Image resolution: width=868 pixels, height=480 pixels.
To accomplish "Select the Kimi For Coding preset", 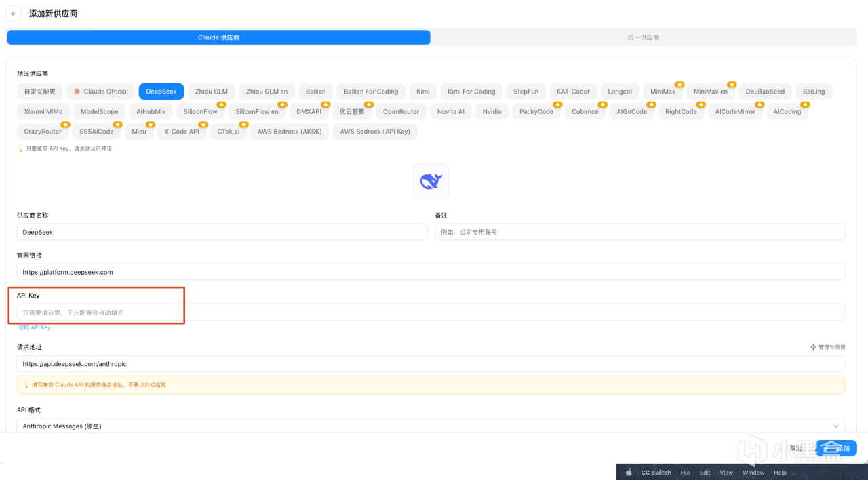I will tap(471, 92).
